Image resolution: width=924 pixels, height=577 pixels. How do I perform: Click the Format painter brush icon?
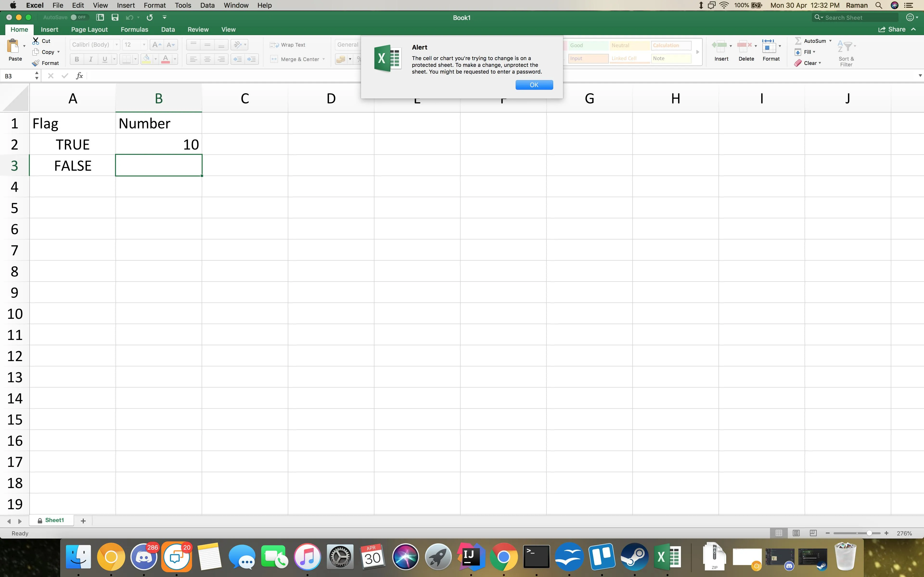click(x=36, y=63)
